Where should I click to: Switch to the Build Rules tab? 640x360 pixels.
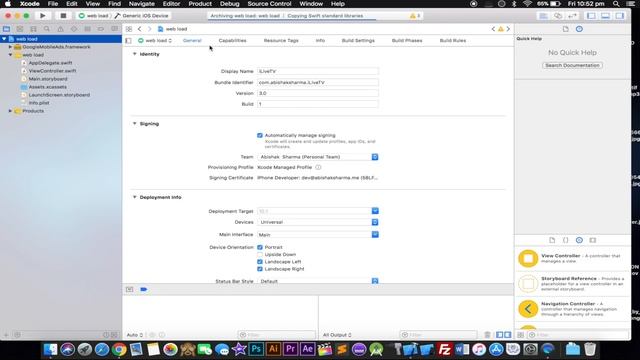point(453,40)
